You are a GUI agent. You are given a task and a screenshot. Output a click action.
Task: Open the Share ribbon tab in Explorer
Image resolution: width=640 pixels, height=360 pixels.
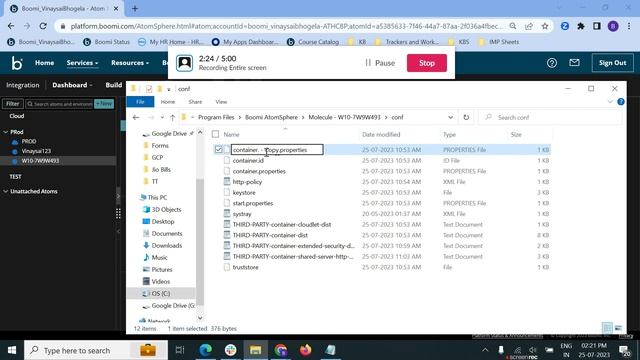tap(195, 102)
